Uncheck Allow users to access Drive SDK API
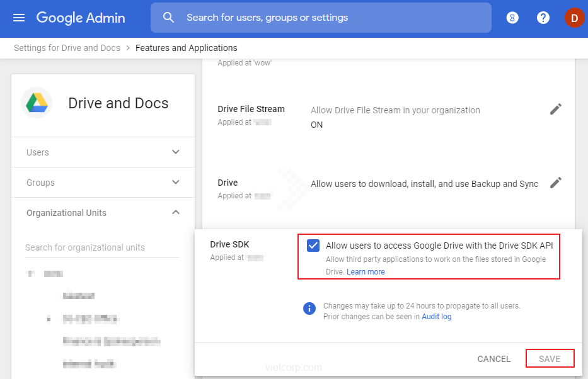This screenshot has height=379, width=588. coord(313,246)
